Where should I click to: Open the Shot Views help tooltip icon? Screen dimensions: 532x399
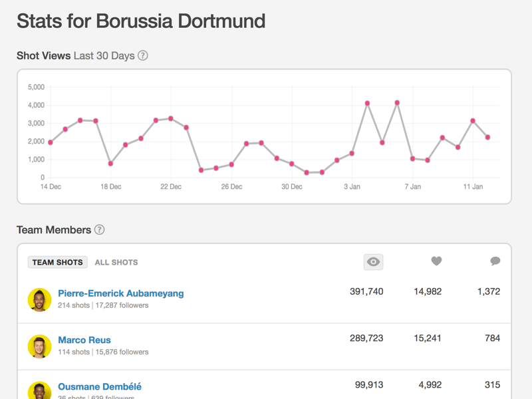tap(142, 56)
